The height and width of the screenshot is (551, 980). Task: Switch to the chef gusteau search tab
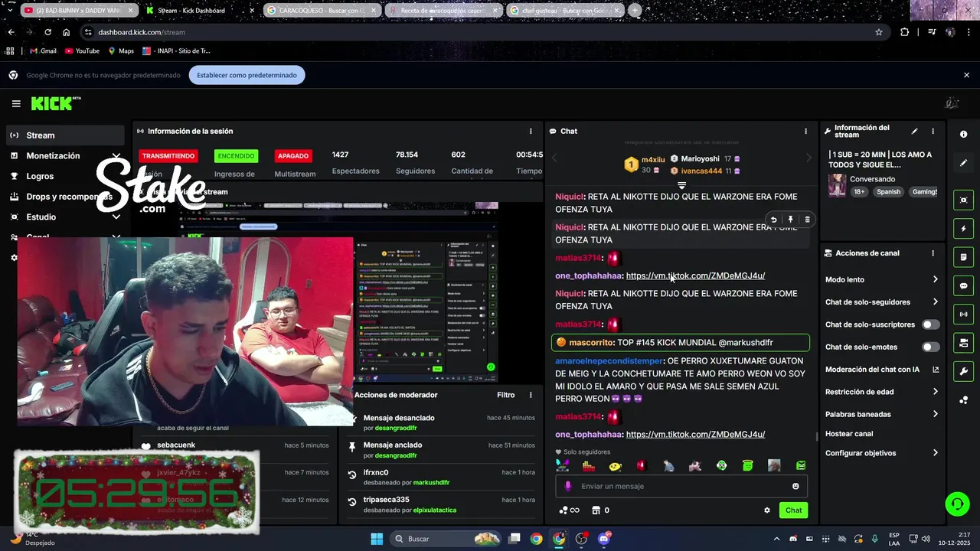(x=565, y=11)
